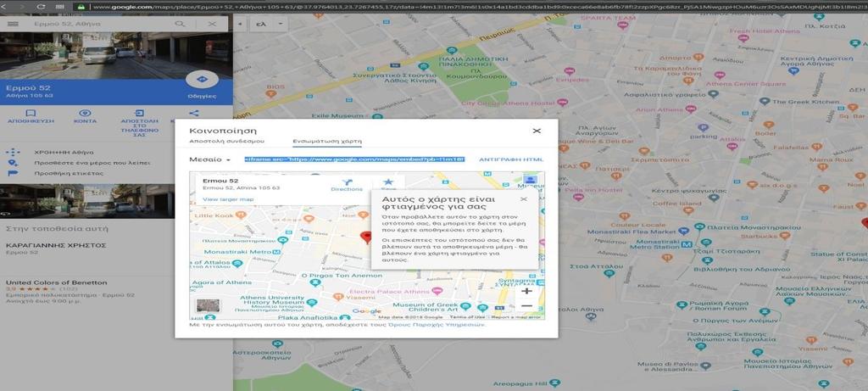Click the Street View thumbnail in sidebar
868x391 pixels.
(x=87, y=200)
